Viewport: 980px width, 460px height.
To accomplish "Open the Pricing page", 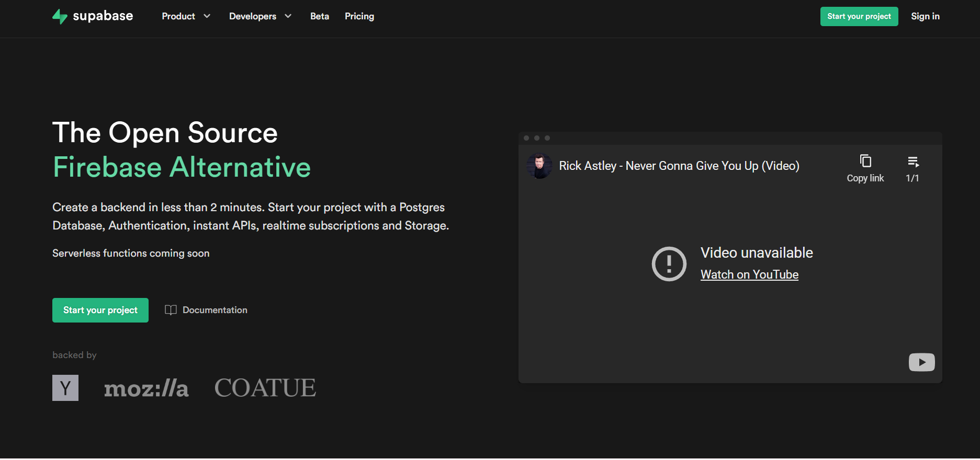I will tap(359, 16).
